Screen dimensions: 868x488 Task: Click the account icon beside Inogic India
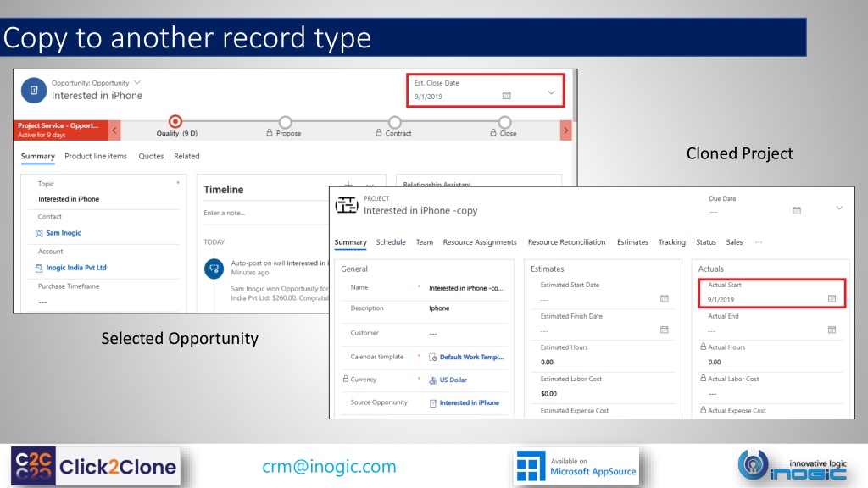[39, 269]
